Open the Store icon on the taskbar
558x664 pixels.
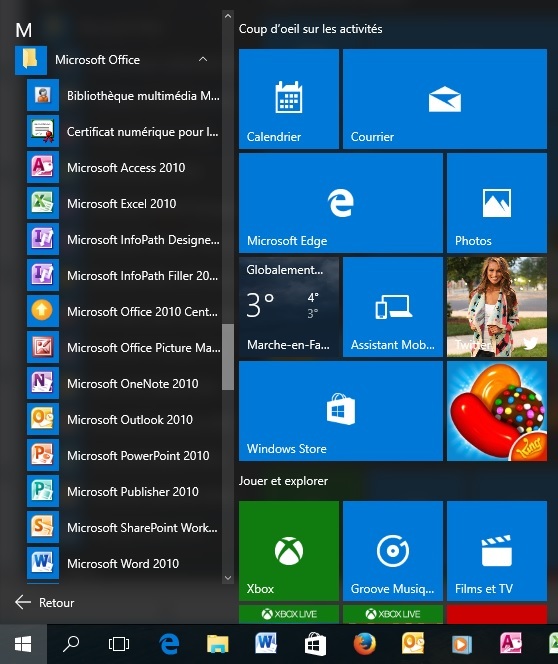pos(315,644)
